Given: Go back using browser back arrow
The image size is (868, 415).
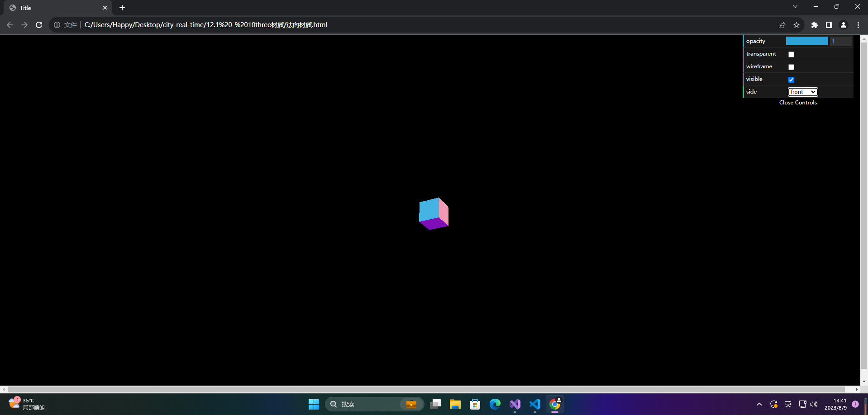Looking at the screenshot, I should tap(10, 25).
